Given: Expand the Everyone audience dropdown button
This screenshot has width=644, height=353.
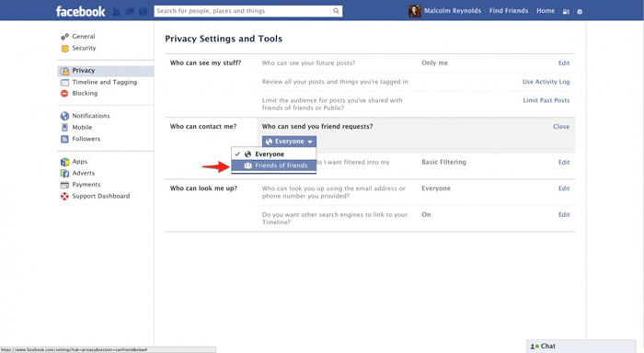Looking at the screenshot, I should [289, 142].
